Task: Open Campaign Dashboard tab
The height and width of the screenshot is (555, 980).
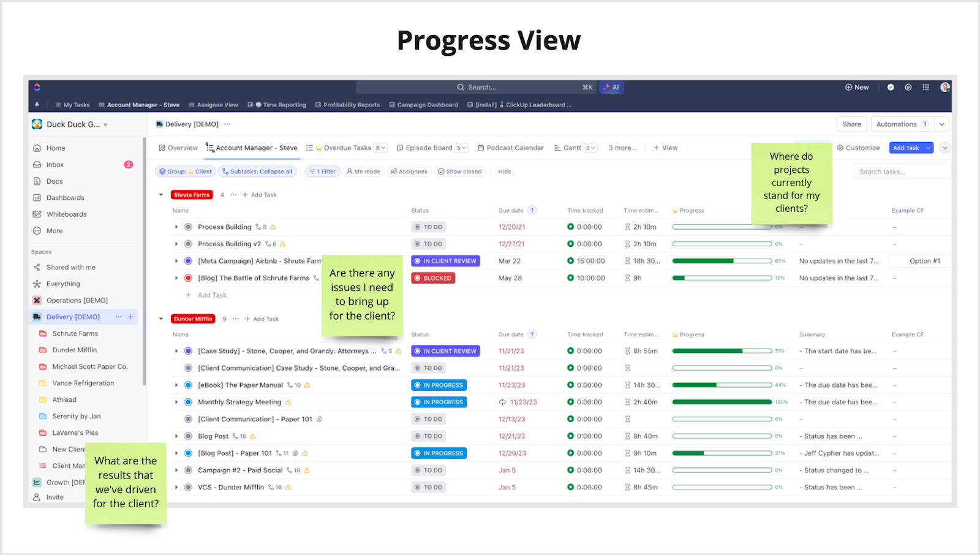Action: 423,105
